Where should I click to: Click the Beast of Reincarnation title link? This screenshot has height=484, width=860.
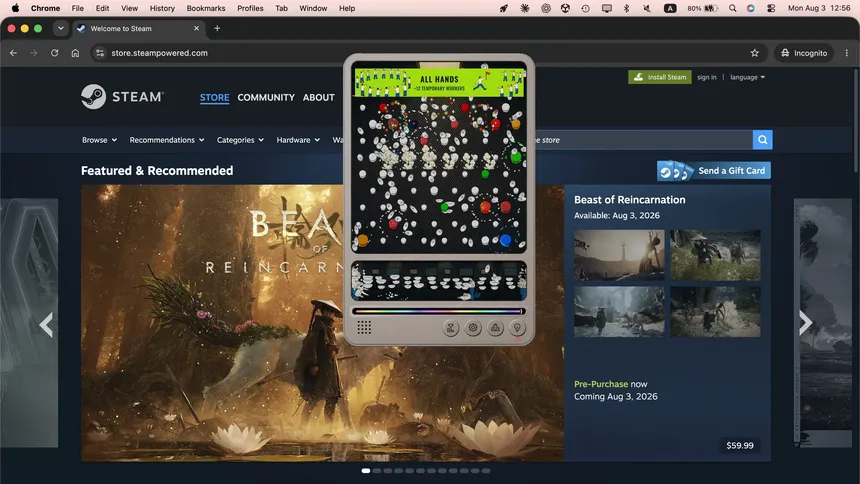[x=630, y=200]
